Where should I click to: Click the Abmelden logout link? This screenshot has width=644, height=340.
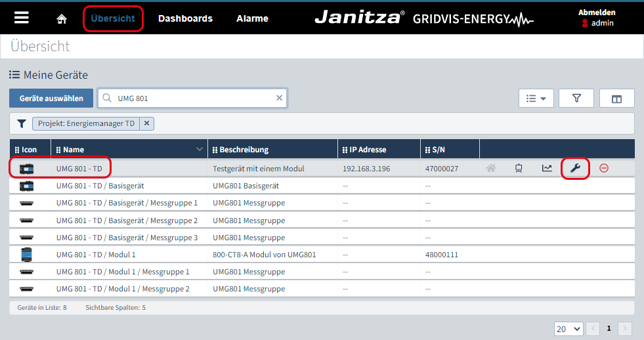(596, 12)
